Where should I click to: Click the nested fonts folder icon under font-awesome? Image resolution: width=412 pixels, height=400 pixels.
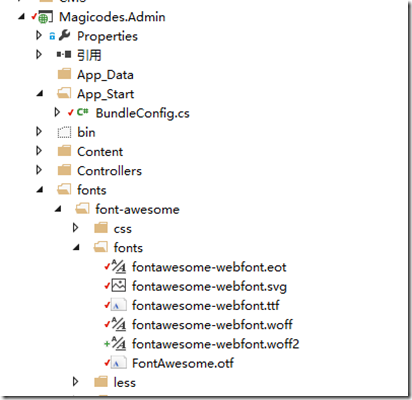101,247
